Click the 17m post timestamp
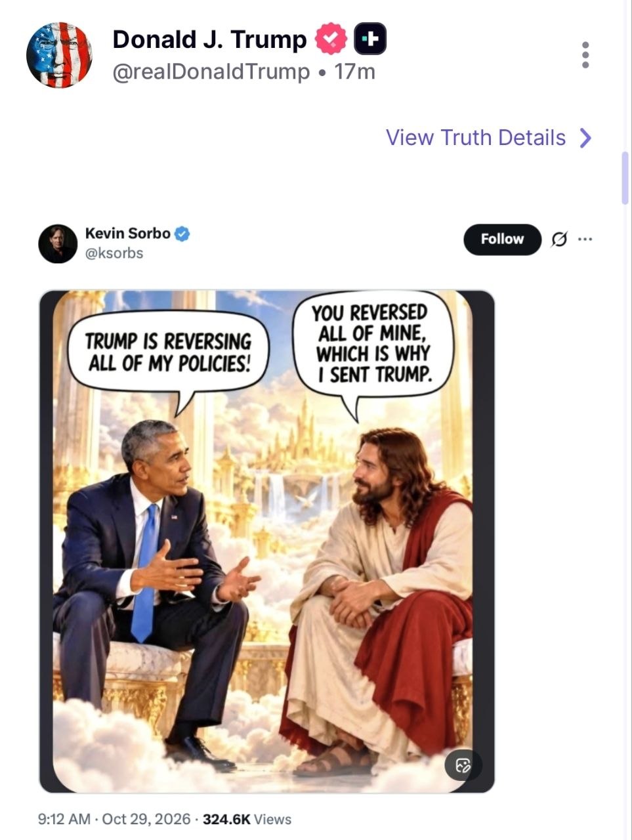This screenshot has width=632, height=840. point(354,72)
